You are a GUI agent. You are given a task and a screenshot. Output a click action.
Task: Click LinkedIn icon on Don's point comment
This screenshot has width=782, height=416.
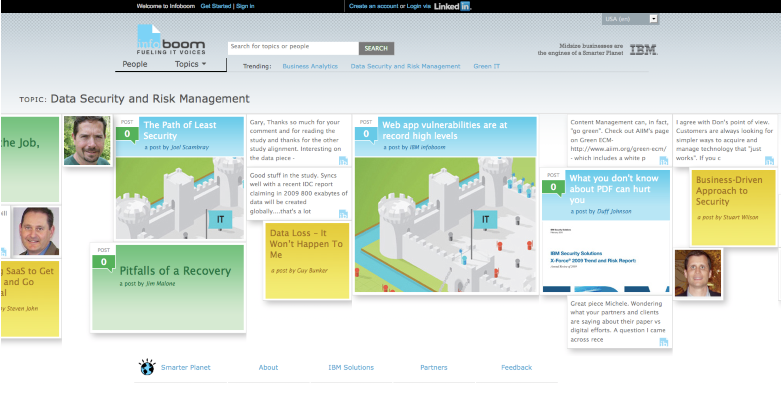tap(770, 161)
